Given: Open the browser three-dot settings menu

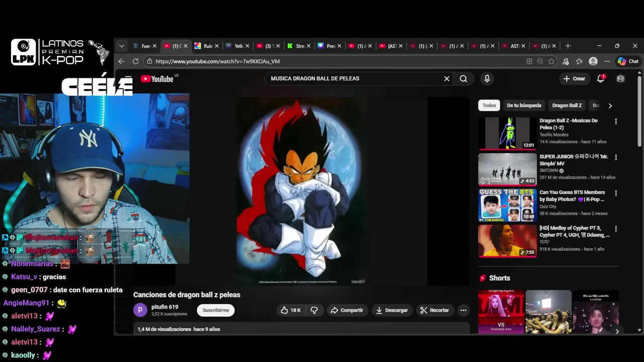Looking at the screenshot, I should (x=607, y=61).
